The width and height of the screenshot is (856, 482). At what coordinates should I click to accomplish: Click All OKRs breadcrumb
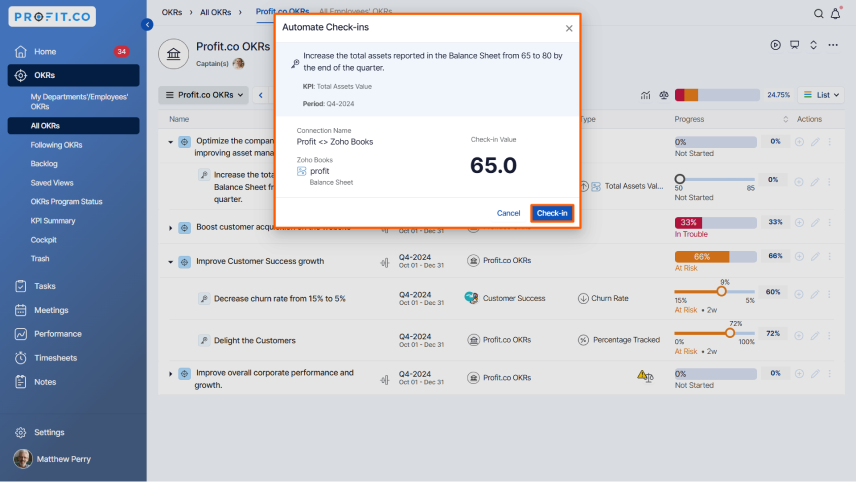(x=215, y=12)
